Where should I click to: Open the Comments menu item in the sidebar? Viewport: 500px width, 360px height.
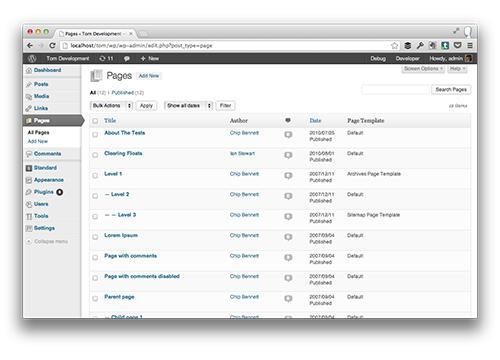coord(47,154)
